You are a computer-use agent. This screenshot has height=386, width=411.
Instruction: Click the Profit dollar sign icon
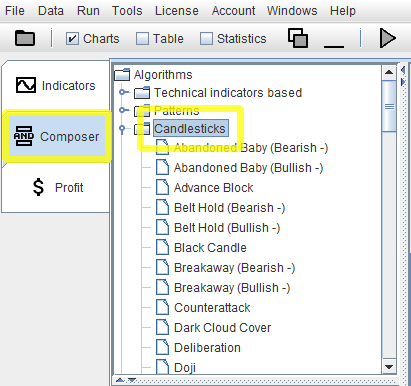[38, 187]
